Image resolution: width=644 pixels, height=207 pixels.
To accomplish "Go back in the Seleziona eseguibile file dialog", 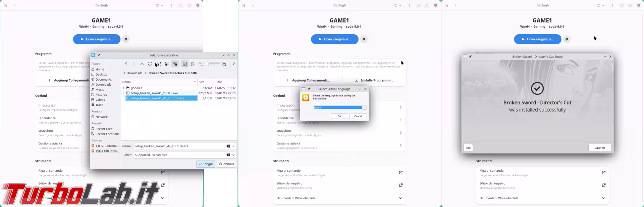I will pos(126,64).
